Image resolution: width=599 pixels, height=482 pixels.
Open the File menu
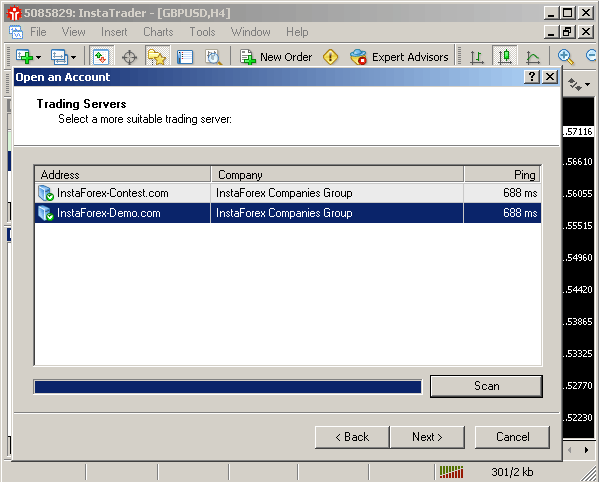[38, 32]
